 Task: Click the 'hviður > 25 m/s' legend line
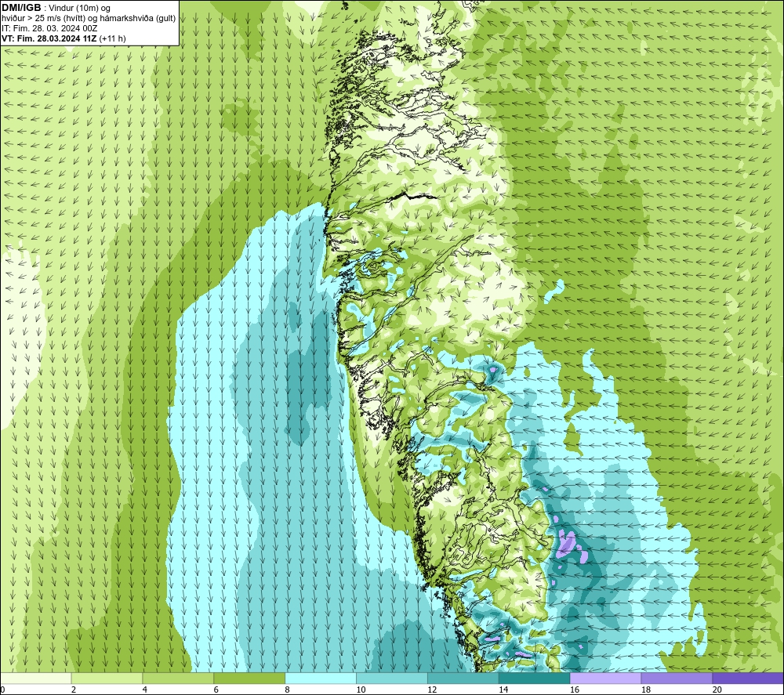[89, 19]
